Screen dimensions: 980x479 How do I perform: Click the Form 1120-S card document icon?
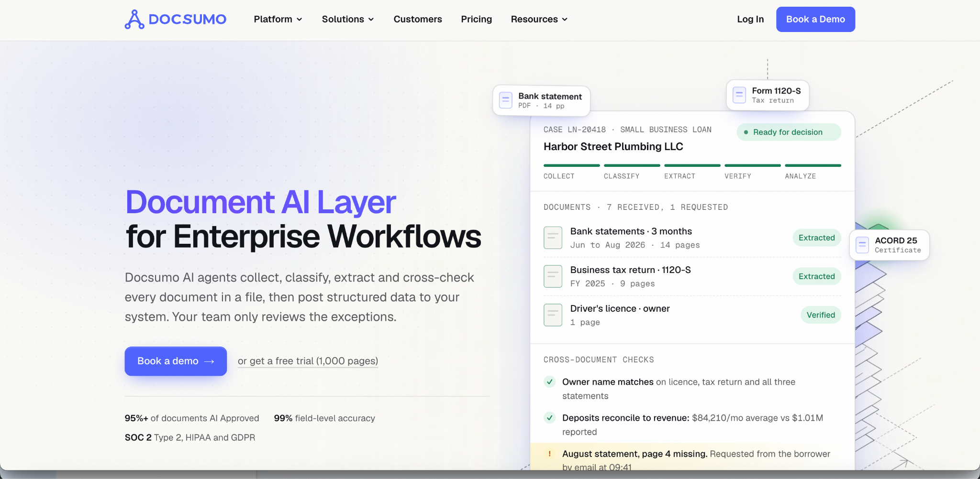(739, 95)
